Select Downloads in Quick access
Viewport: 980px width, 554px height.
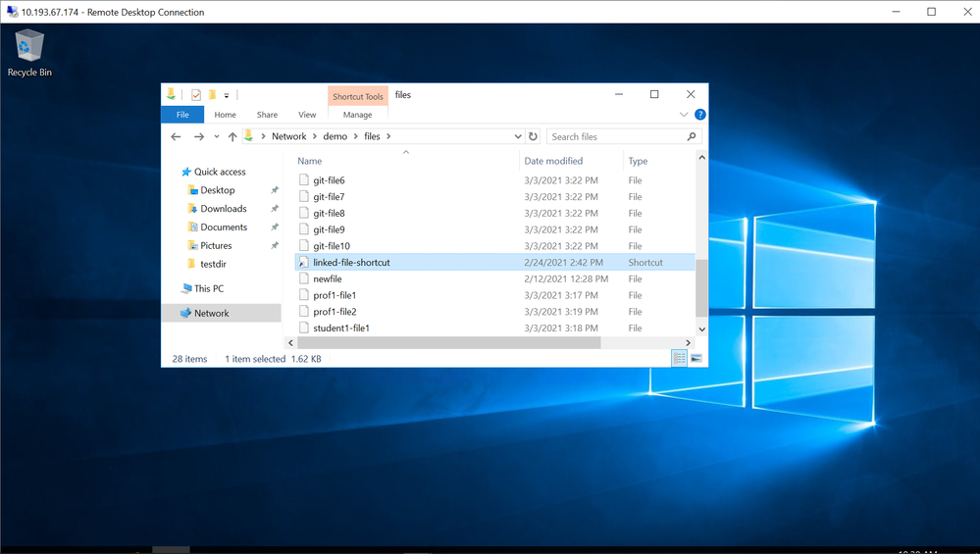[224, 209]
